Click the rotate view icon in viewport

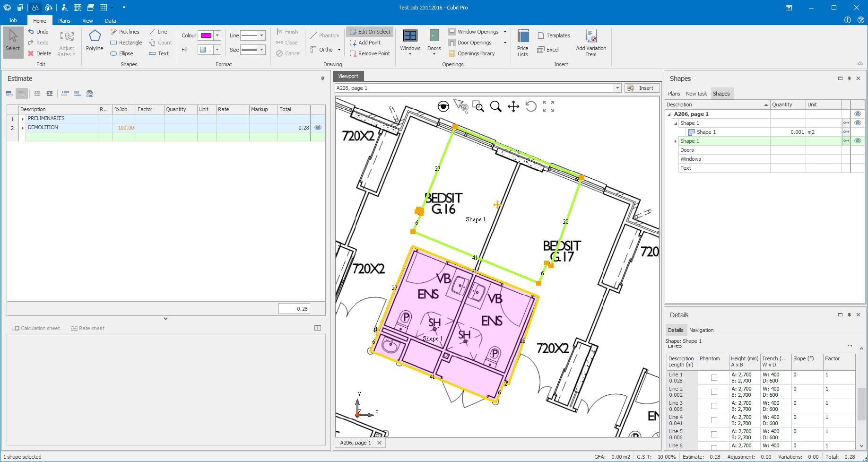click(531, 106)
